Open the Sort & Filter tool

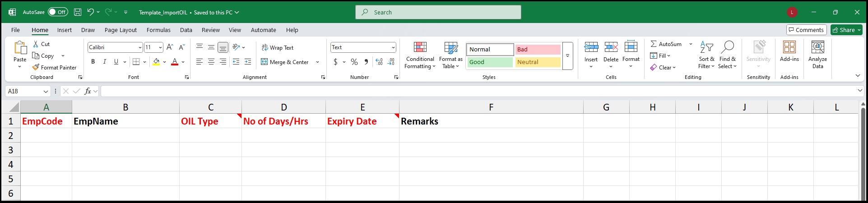point(706,47)
